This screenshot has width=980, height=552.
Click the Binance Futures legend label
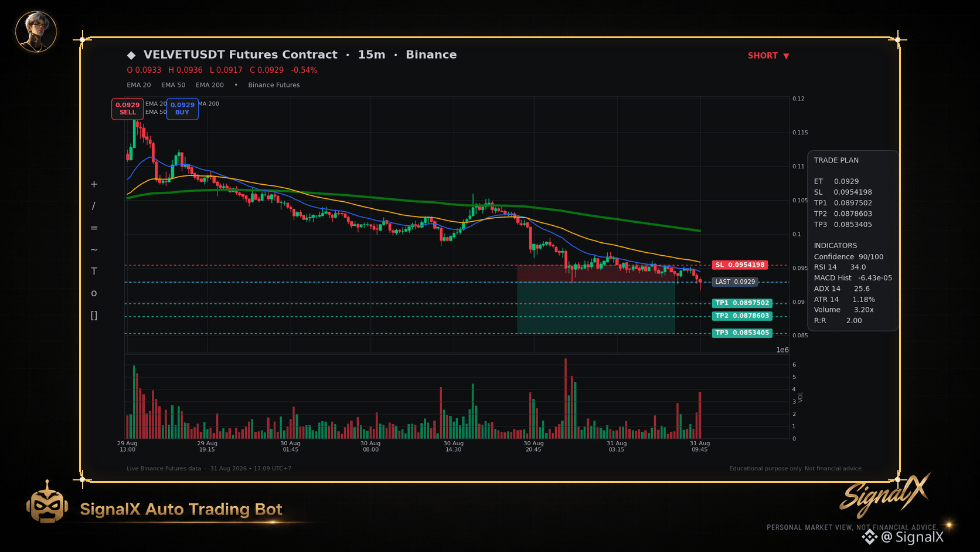(x=274, y=85)
